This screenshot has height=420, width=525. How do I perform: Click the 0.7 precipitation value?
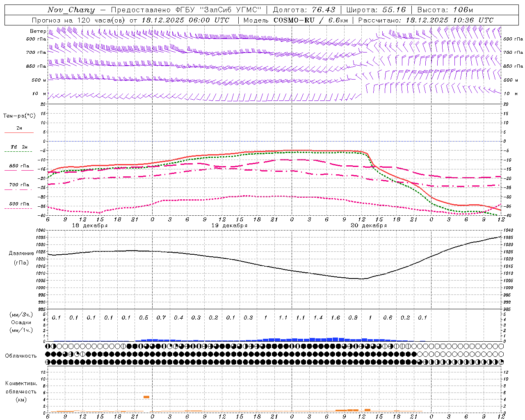161,318
